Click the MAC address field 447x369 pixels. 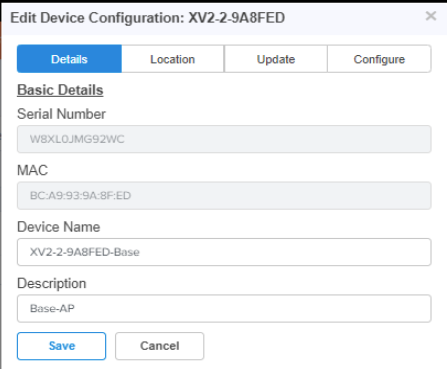click(x=224, y=196)
